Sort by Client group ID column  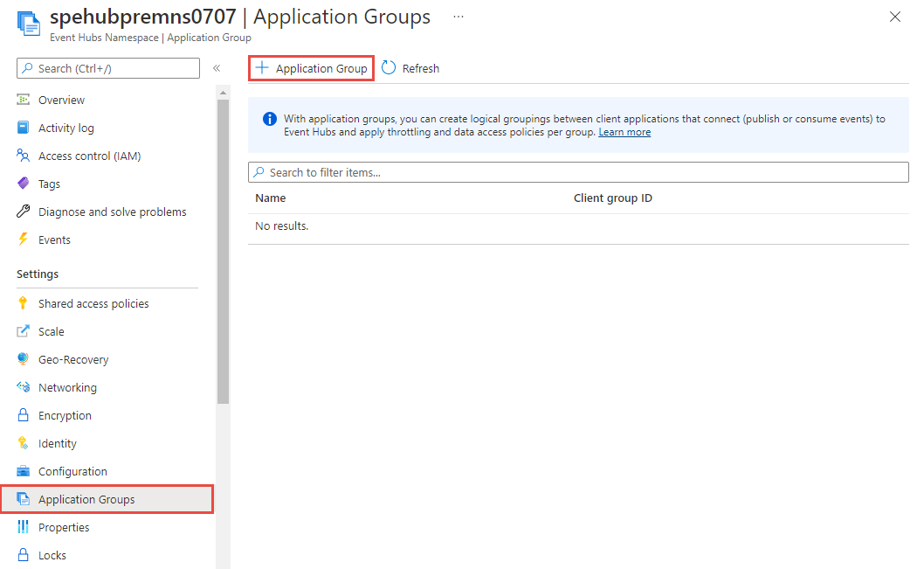[613, 198]
